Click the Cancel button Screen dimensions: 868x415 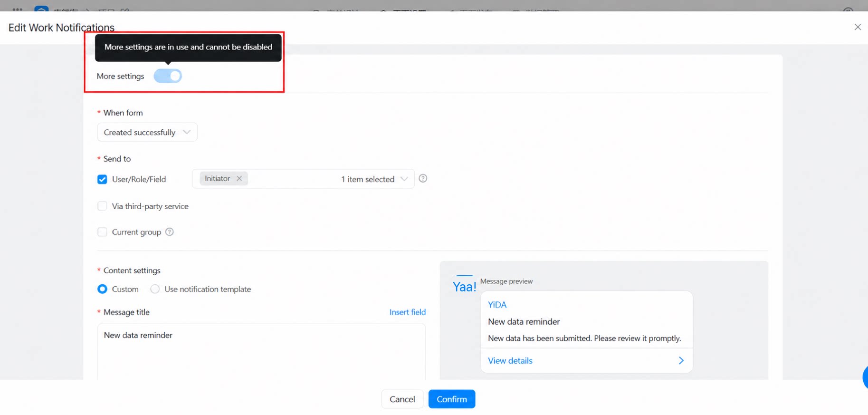(x=402, y=399)
